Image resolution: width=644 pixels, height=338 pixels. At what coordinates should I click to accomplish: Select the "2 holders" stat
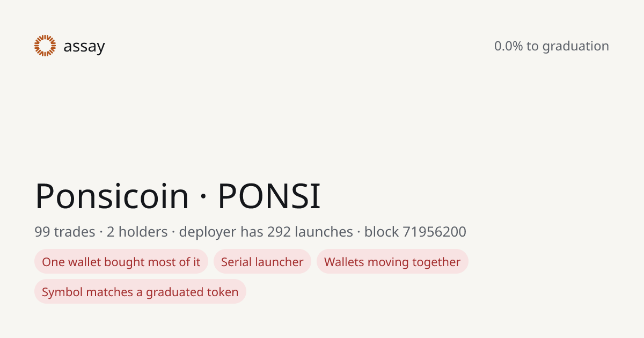tap(137, 232)
